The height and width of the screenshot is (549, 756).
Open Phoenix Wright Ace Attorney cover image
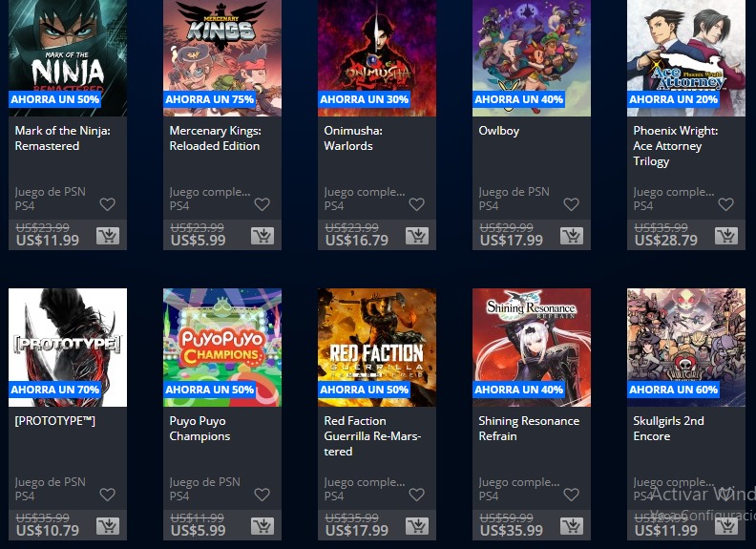pyautogui.click(x=686, y=58)
